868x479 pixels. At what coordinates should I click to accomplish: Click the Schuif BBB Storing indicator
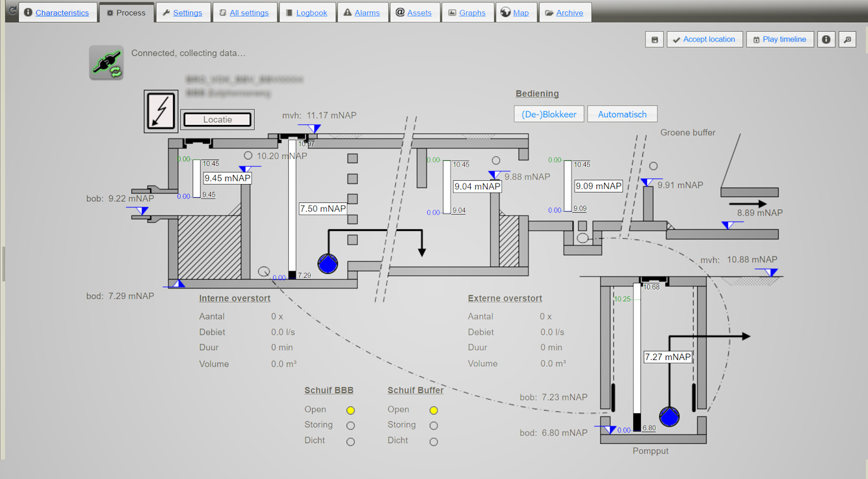click(x=350, y=426)
